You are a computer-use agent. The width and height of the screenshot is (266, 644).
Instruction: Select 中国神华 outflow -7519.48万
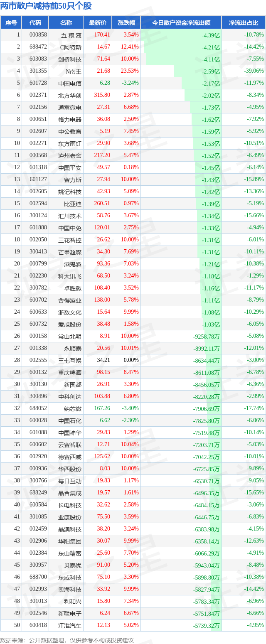click(x=207, y=433)
